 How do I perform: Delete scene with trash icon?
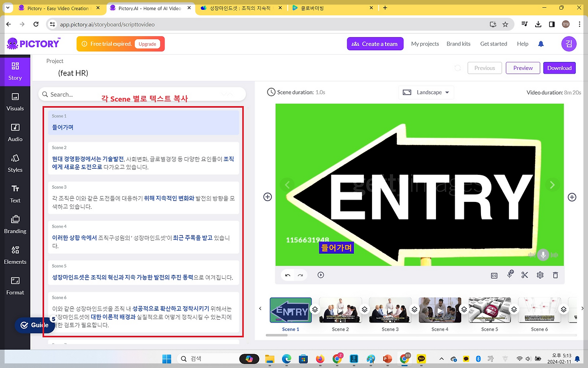point(555,275)
